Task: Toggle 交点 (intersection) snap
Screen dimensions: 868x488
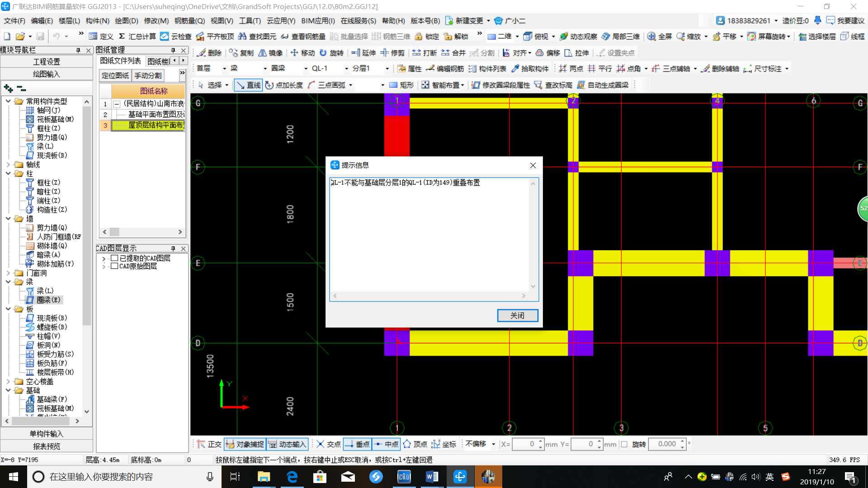Action: click(x=328, y=444)
